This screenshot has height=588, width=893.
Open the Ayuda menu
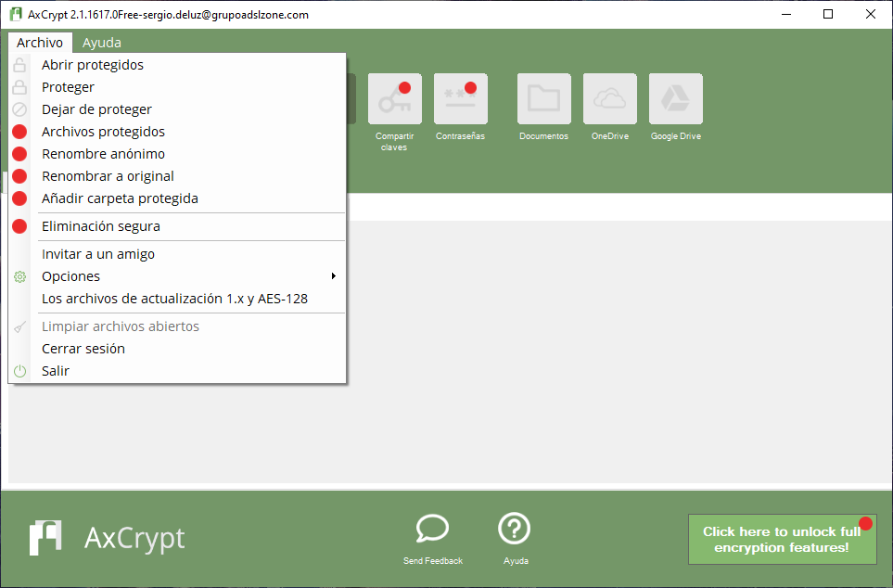pos(101,43)
